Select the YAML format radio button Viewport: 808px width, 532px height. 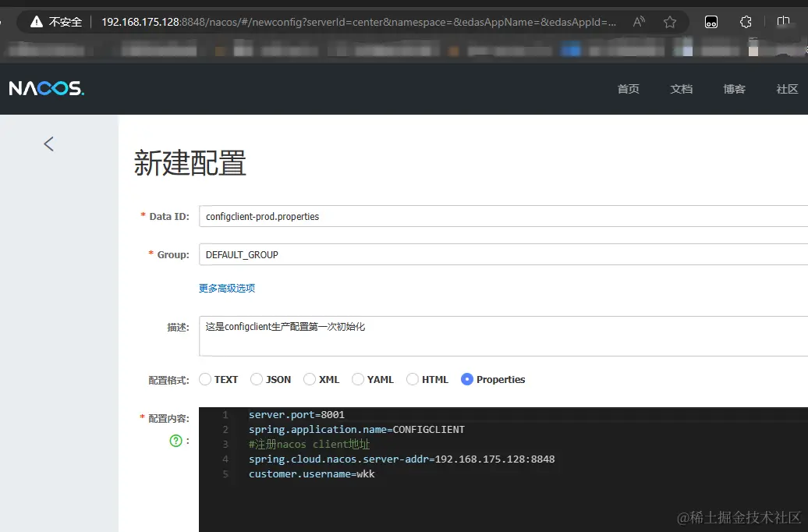tap(358, 379)
